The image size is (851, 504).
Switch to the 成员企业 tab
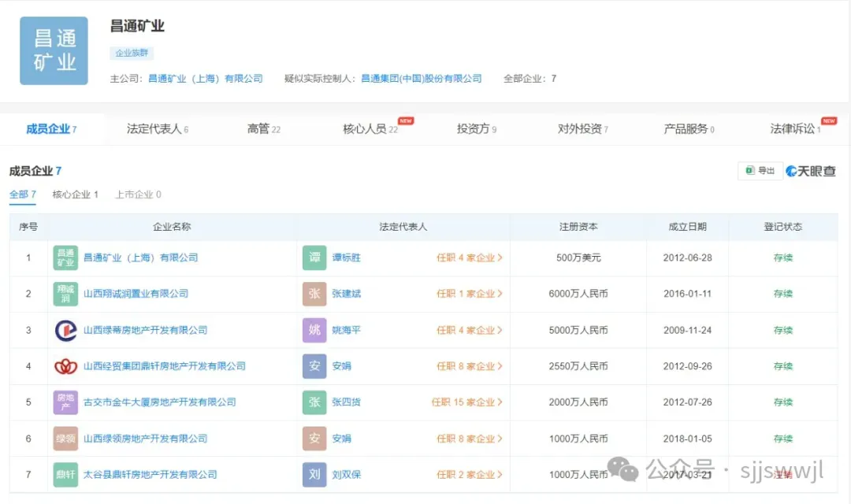(51, 129)
